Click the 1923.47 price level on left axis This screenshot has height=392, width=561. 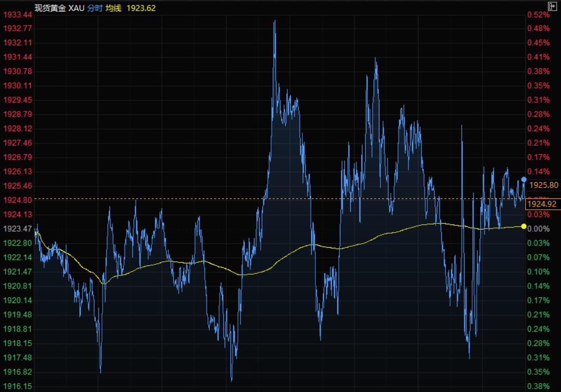[x=18, y=229]
